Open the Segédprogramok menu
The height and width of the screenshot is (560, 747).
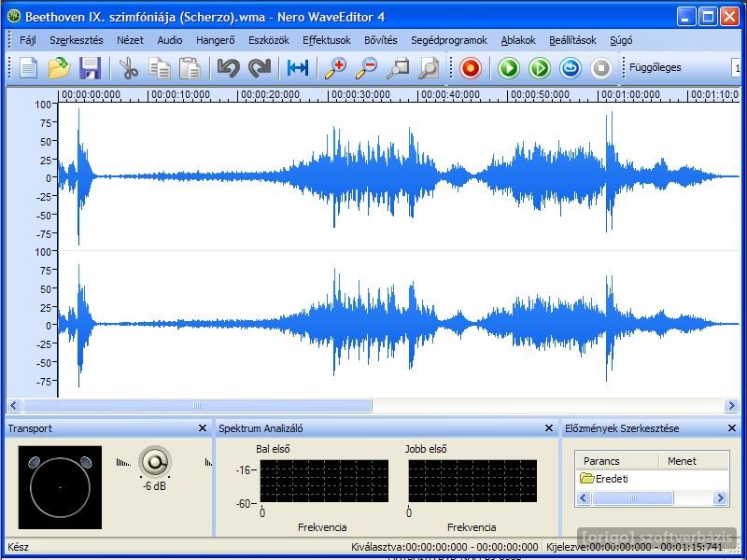pyautogui.click(x=449, y=40)
